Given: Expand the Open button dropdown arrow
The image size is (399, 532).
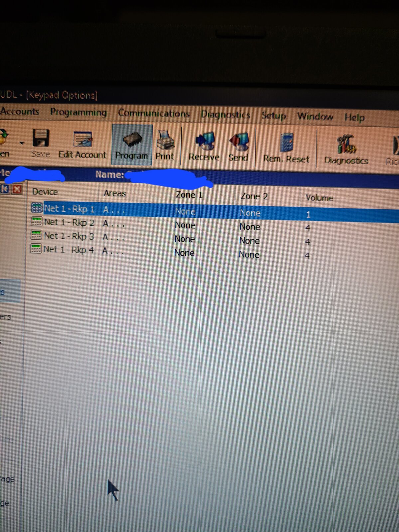Looking at the screenshot, I should [x=22, y=143].
